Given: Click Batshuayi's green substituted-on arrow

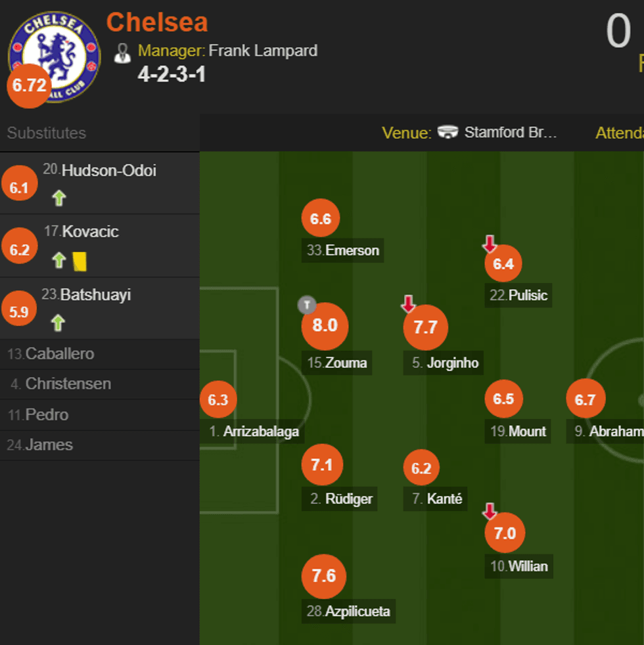Looking at the screenshot, I should coord(58,322).
